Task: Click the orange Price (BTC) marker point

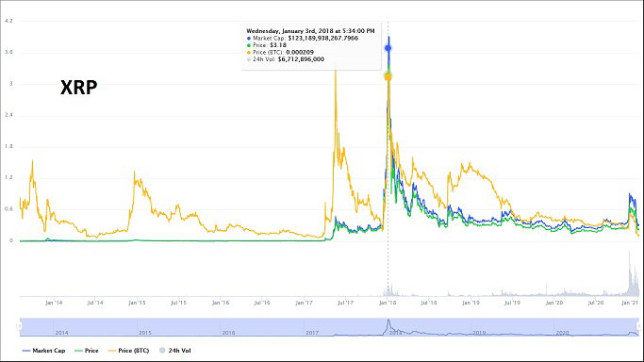Action: 388,76
